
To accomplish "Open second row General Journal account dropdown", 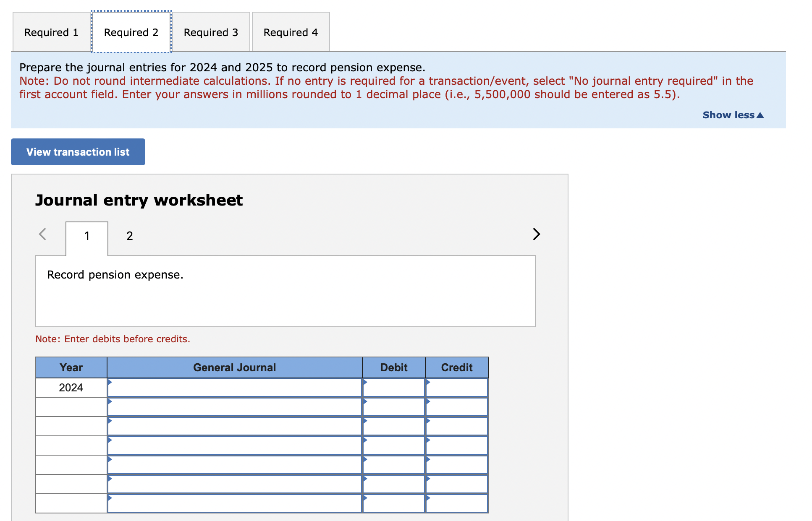I will pyautogui.click(x=234, y=407).
